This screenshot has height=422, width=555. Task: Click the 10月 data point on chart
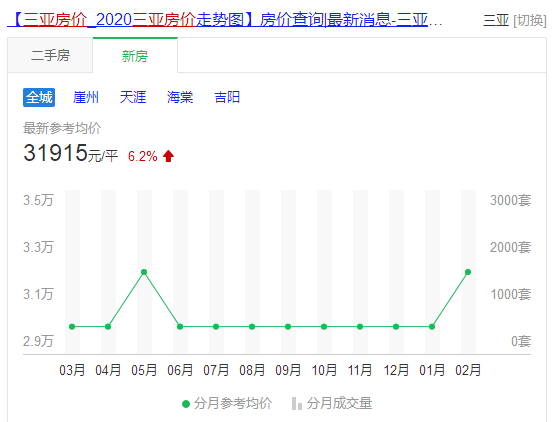pos(324,326)
